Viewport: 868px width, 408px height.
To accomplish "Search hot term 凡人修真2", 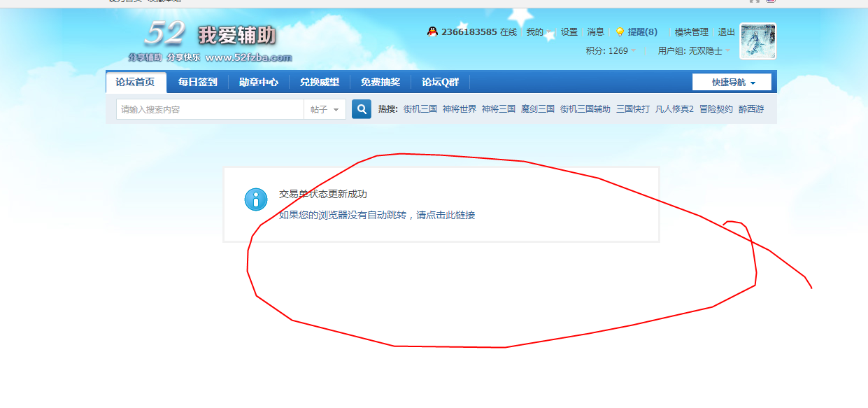I will pyautogui.click(x=674, y=109).
